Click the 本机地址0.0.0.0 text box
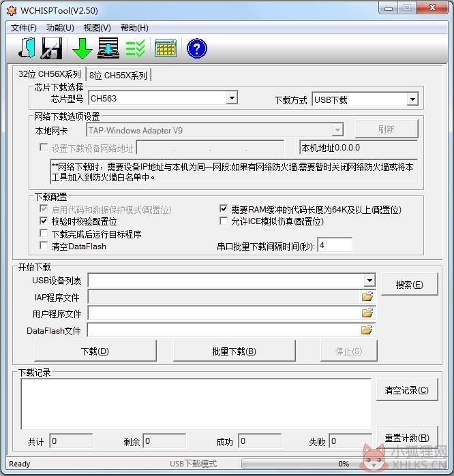 pos(359,148)
